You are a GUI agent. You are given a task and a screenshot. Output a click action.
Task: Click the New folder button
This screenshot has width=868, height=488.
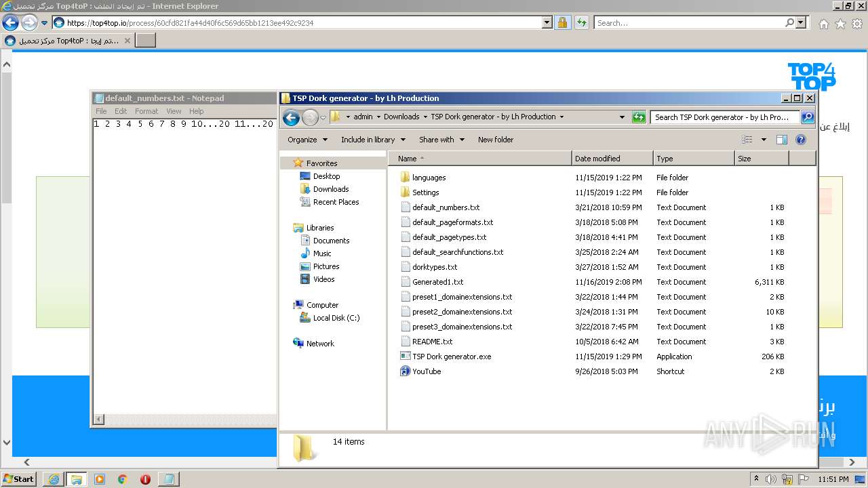tap(496, 140)
